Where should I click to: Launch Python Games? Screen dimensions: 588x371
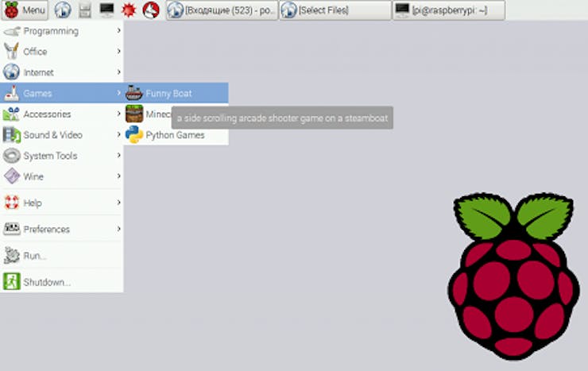pos(176,135)
